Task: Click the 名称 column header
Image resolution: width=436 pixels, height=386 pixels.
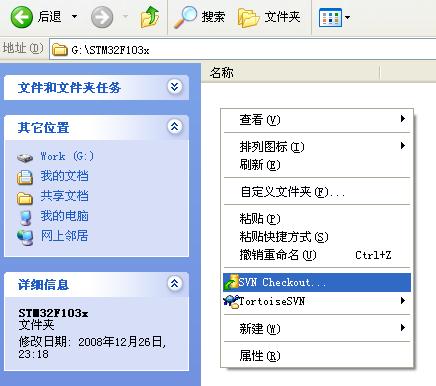Action: tap(290, 72)
